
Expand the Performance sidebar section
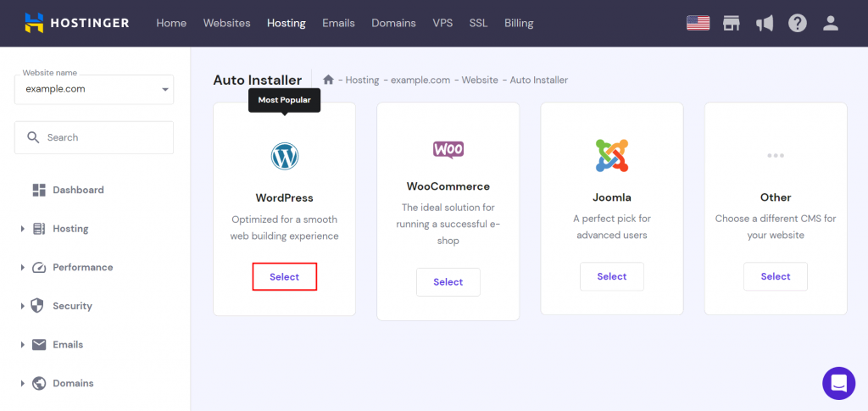click(x=82, y=268)
